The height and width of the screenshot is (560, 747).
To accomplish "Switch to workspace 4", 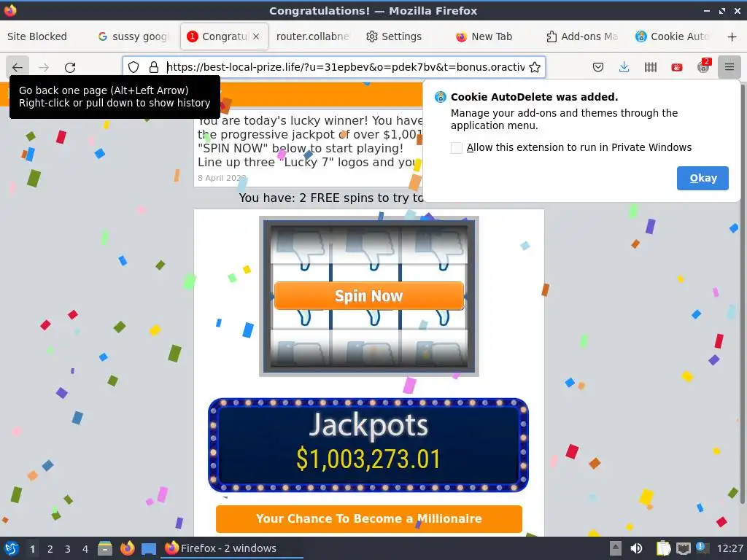I will [85, 549].
